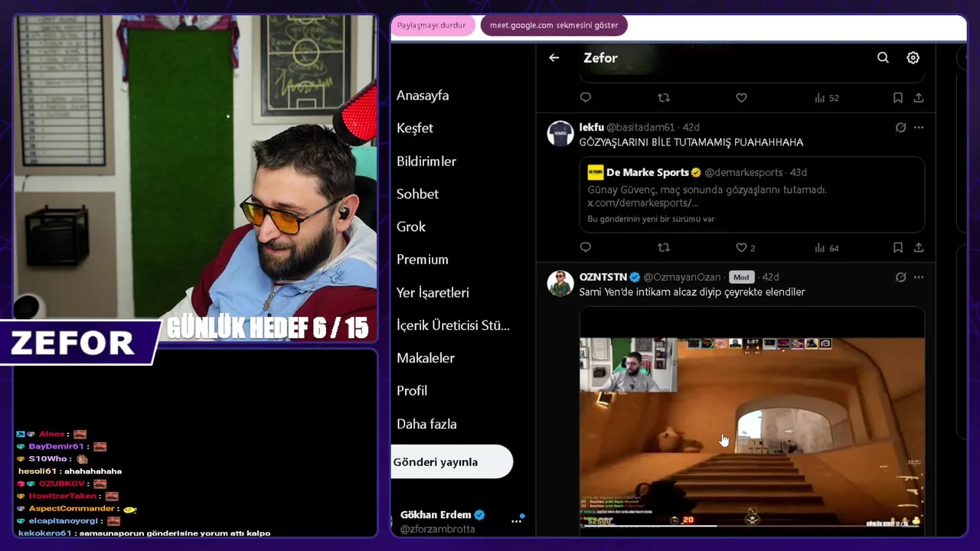Open lekfu username link
This screenshot has width=980, height=551.
(591, 127)
